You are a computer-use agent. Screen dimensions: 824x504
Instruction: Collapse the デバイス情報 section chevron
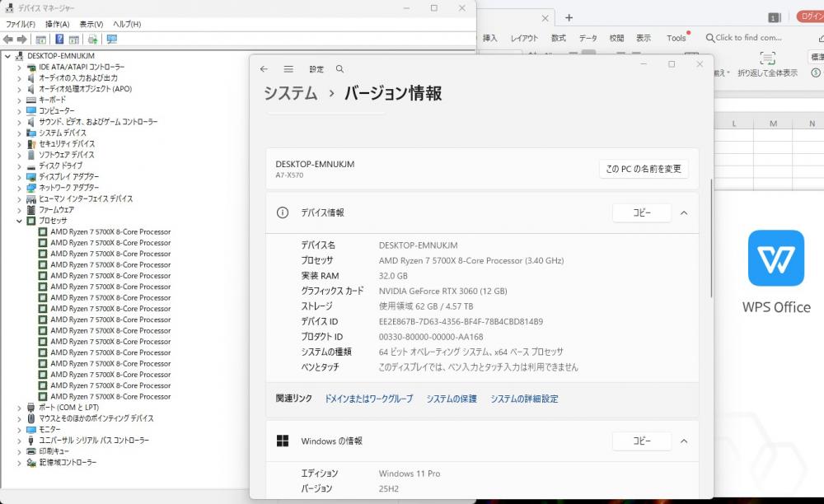(684, 212)
